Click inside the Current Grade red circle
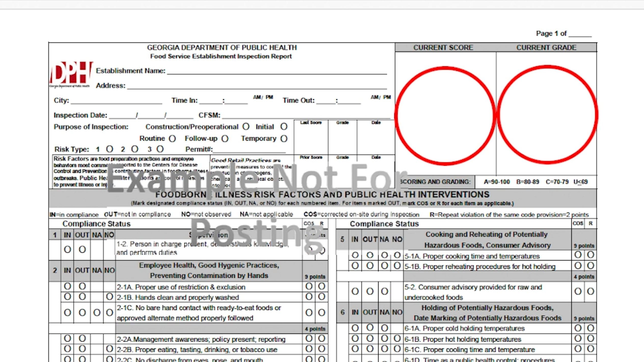The width and height of the screenshot is (644, 362). coord(547,115)
